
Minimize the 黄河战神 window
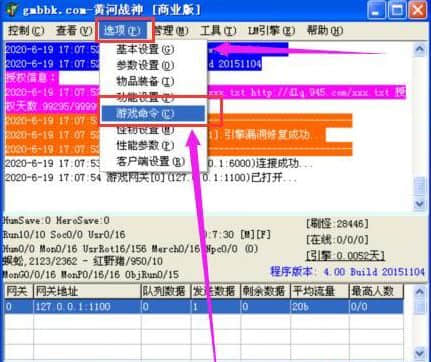pos(376,10)
